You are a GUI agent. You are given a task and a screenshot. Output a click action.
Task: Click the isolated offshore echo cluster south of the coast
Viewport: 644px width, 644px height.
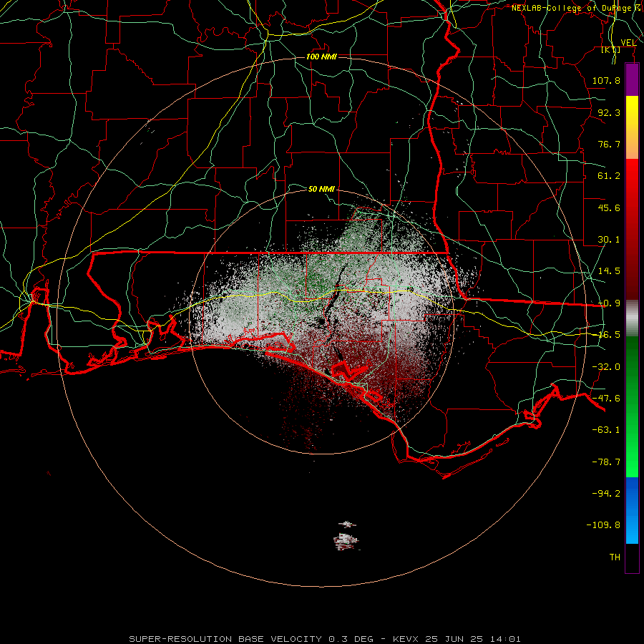click(346, 537)
